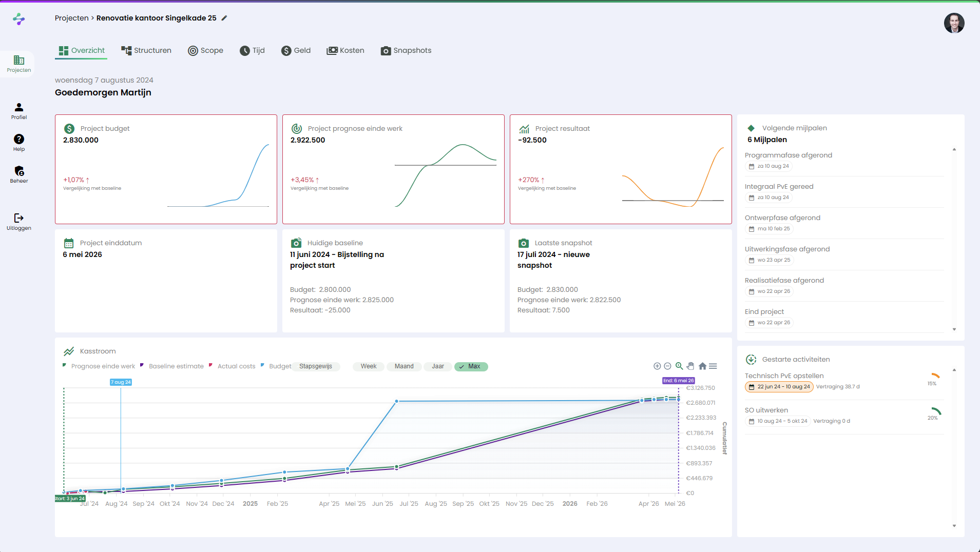
Task: Open the chart hamburger export menu
Action: [x=713, y=366]
